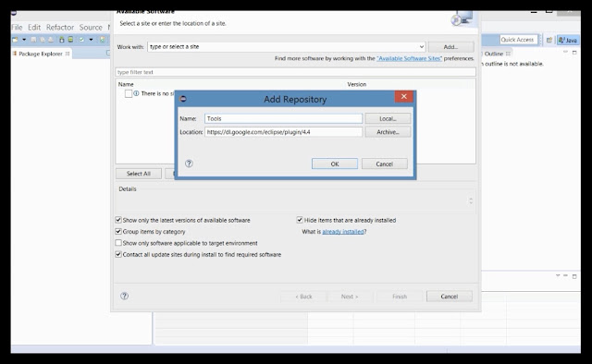Focus the Quick Access search field
Viewport: 592px width, 364px height.
[518, 40]
